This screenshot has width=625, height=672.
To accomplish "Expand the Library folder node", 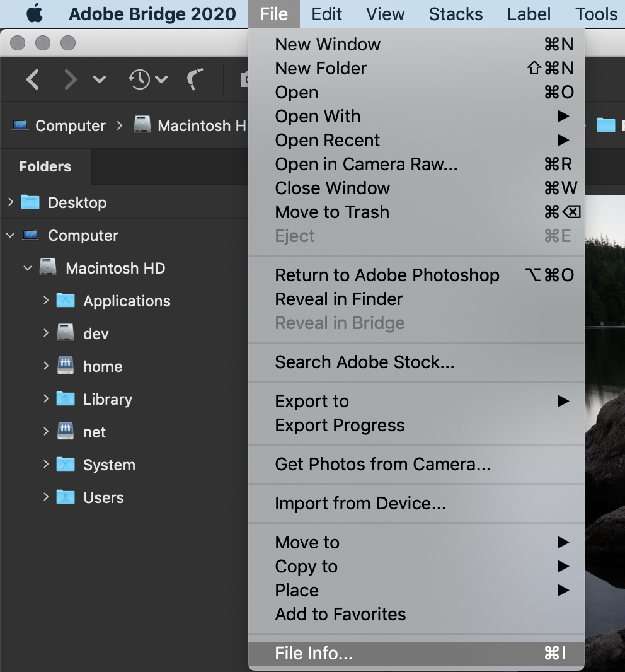I will [46, 398].
